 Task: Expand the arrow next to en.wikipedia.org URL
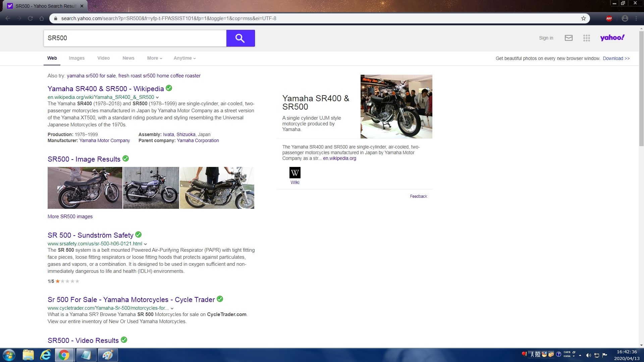[157, 98]
